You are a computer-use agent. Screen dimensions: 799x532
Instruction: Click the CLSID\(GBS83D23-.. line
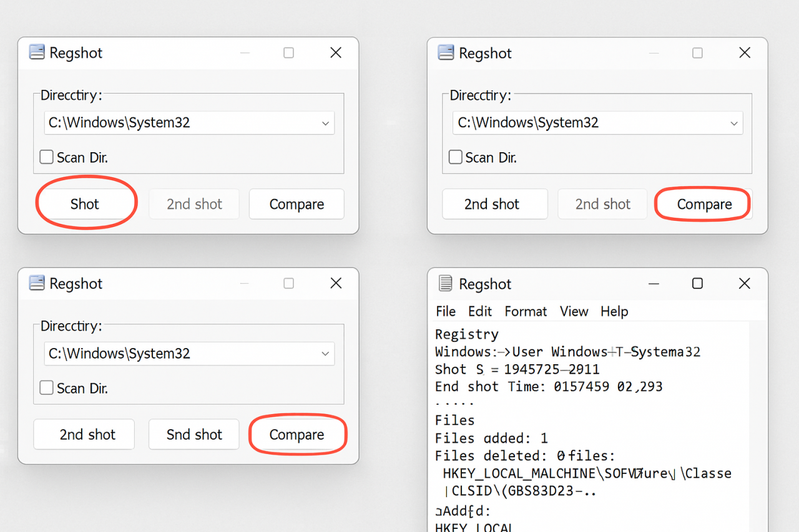coord(520,491)
